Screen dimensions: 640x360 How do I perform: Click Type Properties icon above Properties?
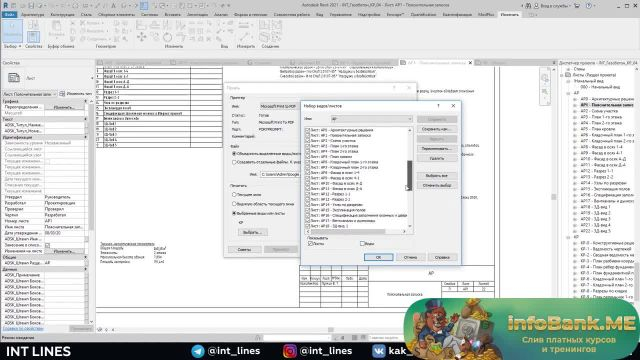click(x=33, y=25)
